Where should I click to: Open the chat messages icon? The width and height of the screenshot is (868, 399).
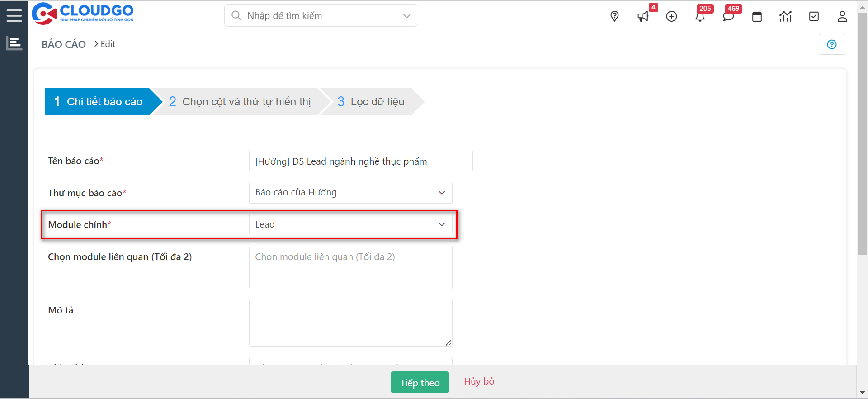coord(728,17)
